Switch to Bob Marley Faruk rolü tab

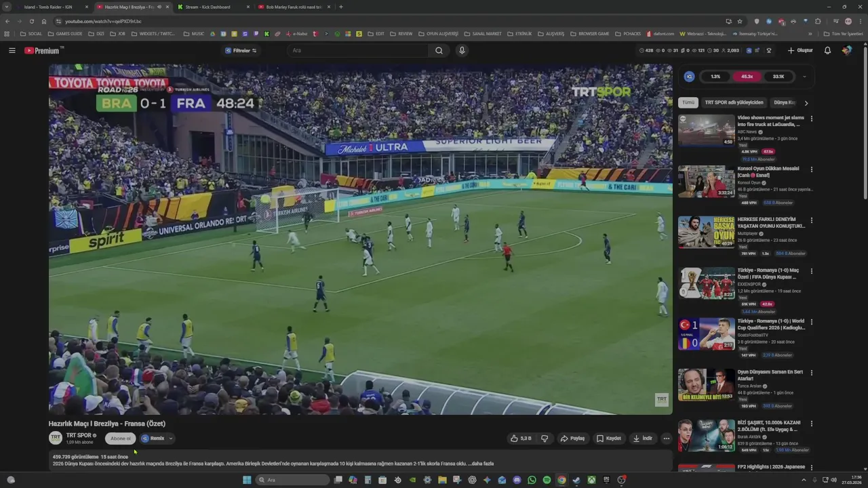(x=294, y=7)
